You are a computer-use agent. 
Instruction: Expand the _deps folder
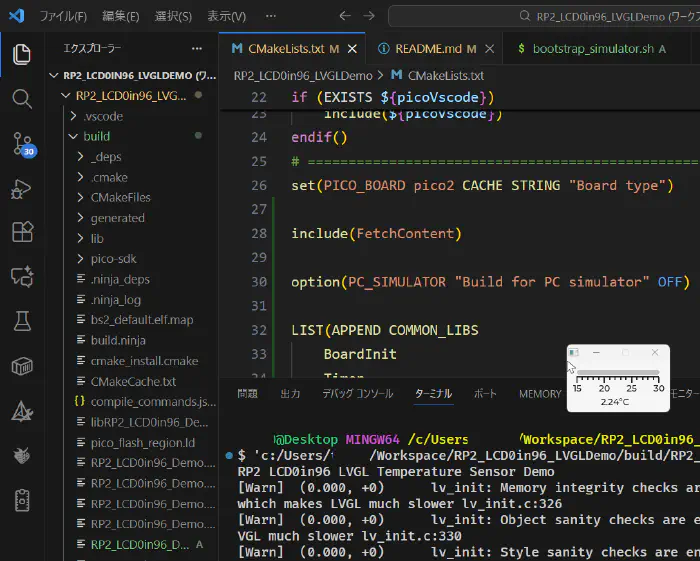(x=105, y=157)
